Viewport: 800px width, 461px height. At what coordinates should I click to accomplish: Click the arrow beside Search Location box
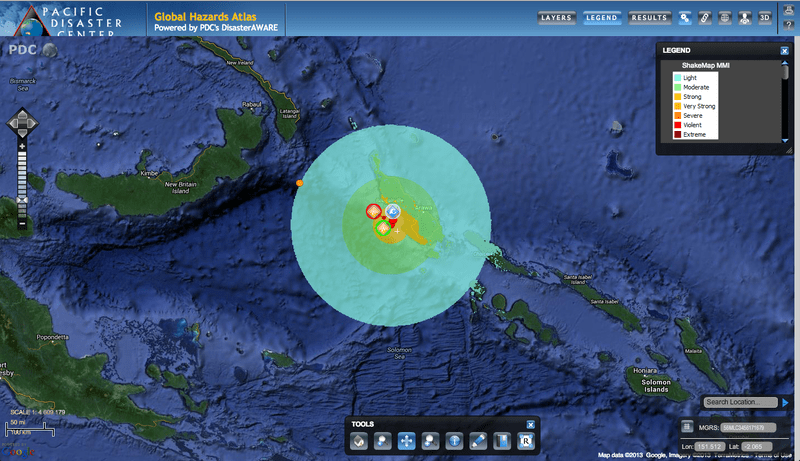click(x=786, y=402)
